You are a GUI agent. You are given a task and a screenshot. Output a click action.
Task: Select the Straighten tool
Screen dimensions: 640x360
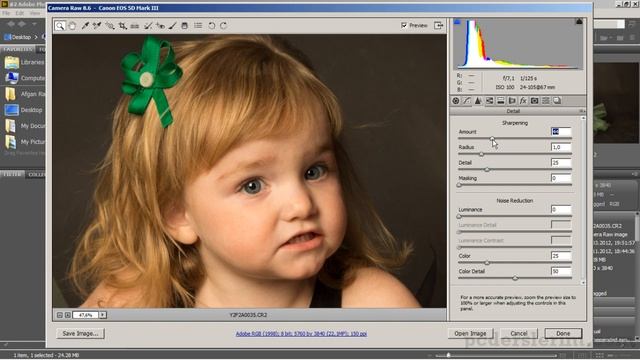point(135,26)
